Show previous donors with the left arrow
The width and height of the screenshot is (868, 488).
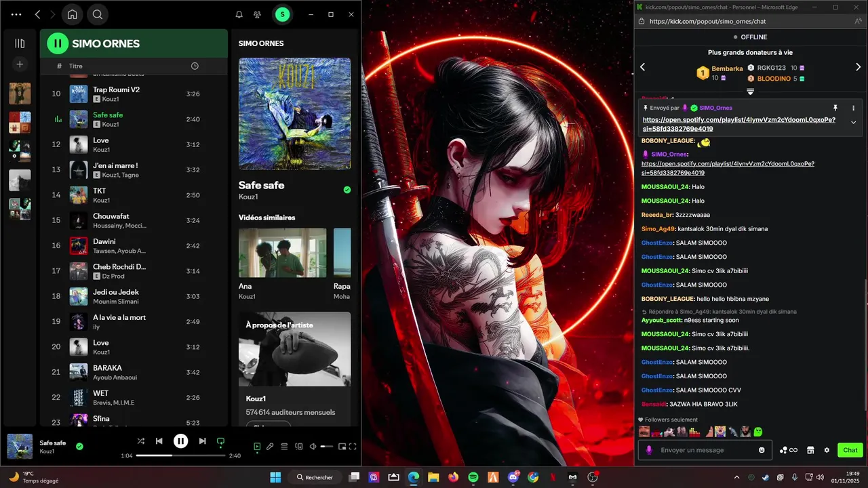point(643,67)
